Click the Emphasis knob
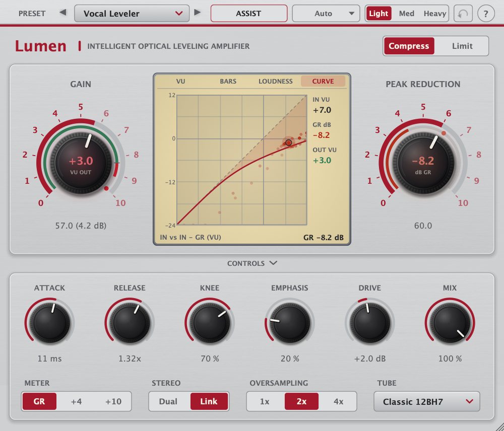This screenshot has height=431, width=504. [x=290, y=322]
